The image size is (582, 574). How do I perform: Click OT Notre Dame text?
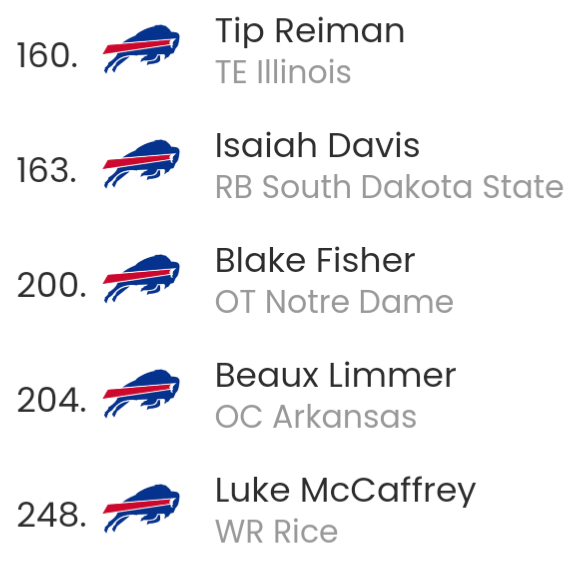point(334,302)
